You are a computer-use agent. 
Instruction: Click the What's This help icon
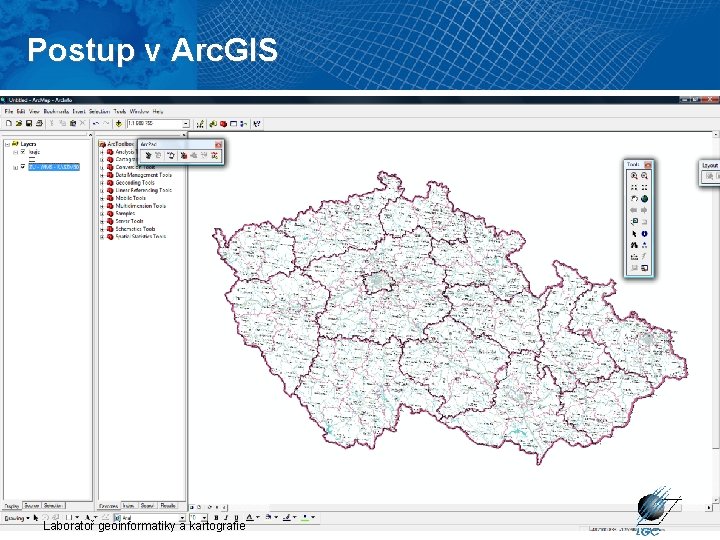pos(257,124)
